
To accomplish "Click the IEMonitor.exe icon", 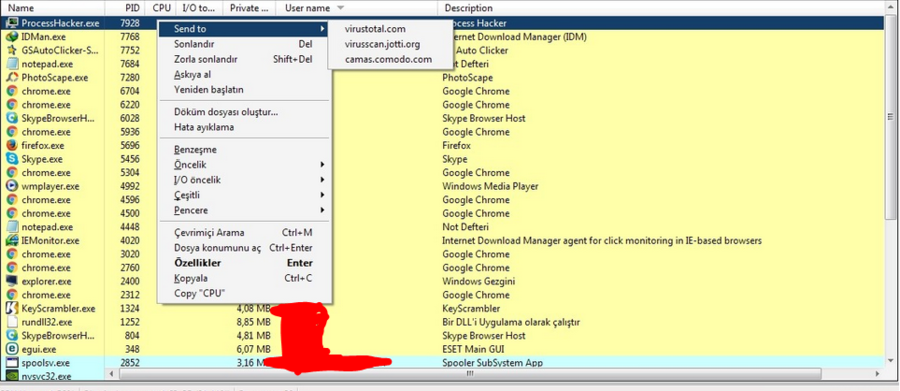I will (11, 241).
